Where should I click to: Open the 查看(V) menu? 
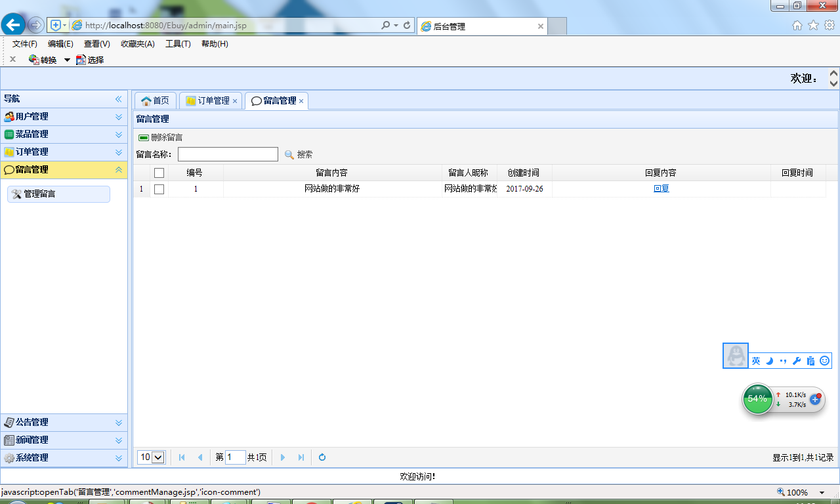97,44
